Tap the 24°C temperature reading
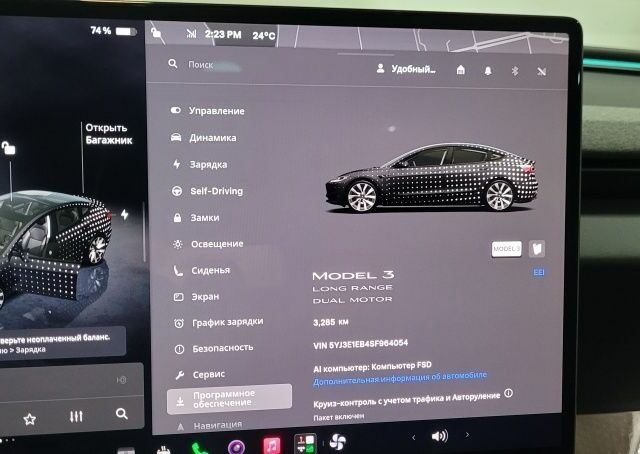This screenshot has height=454, width=640. tap(264, 36)
